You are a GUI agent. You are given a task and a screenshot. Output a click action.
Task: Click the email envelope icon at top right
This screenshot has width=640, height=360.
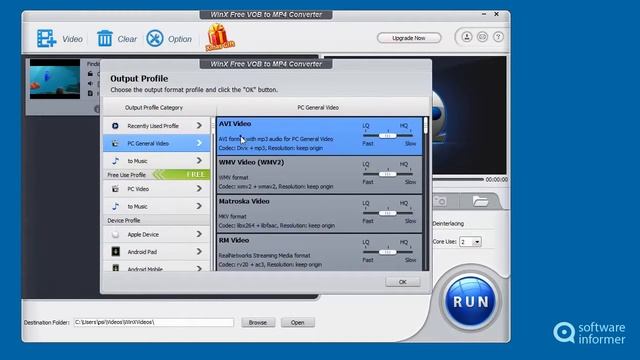pyautogui.click(x=482, y=37)
